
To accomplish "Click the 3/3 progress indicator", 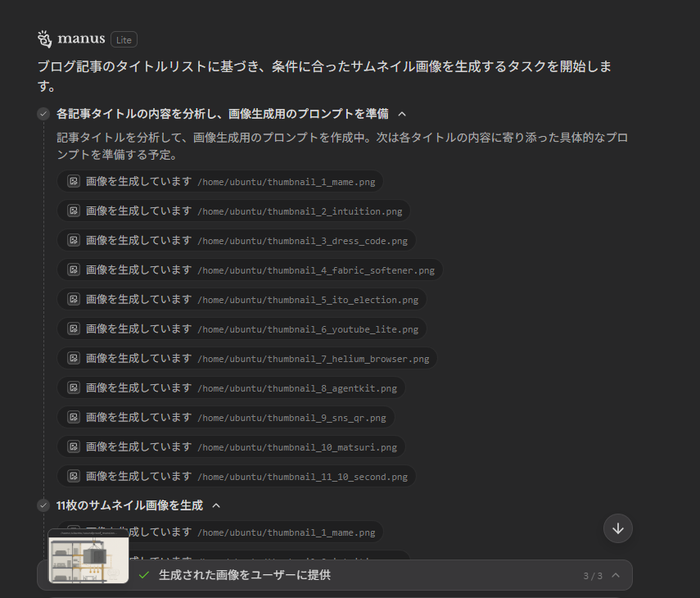I will coord(592,575).
